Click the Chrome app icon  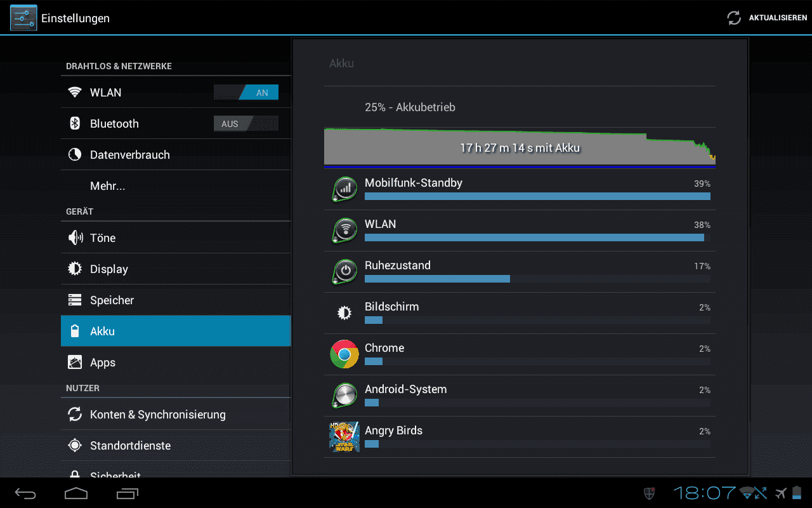coord(344,354)
